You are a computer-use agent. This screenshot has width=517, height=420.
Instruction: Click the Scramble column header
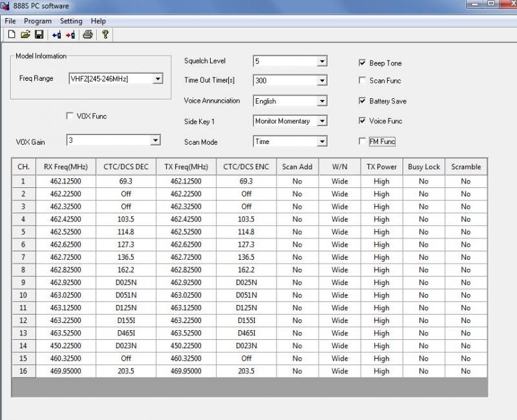(x=466, y=167)
